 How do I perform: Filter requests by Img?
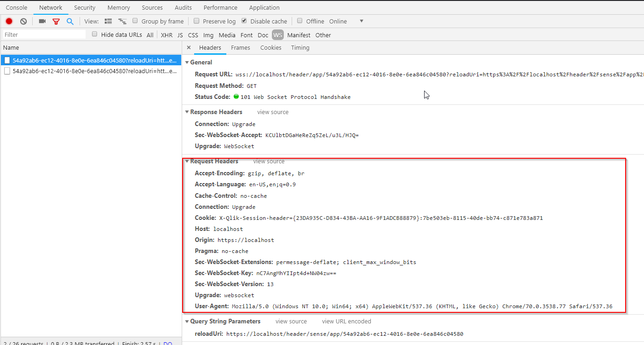pos(208,35)
